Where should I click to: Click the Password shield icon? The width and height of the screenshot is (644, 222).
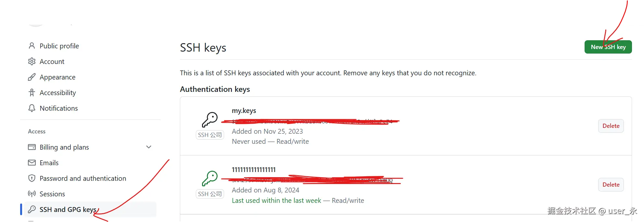[32, 178]
